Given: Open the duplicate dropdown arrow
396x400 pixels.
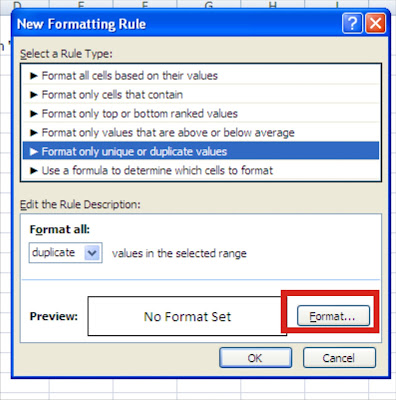Looking at the screenshot, I should tap(92, 253).
